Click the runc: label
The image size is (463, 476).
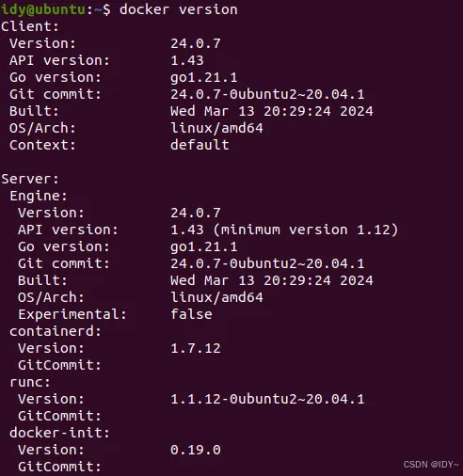tap(30, 382)
